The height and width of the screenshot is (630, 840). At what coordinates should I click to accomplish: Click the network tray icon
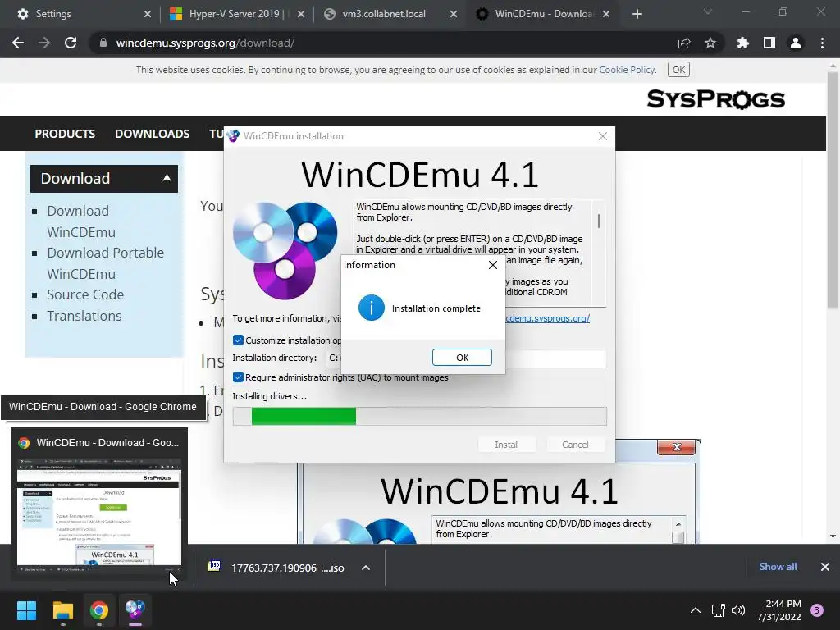tap(718, 610)
